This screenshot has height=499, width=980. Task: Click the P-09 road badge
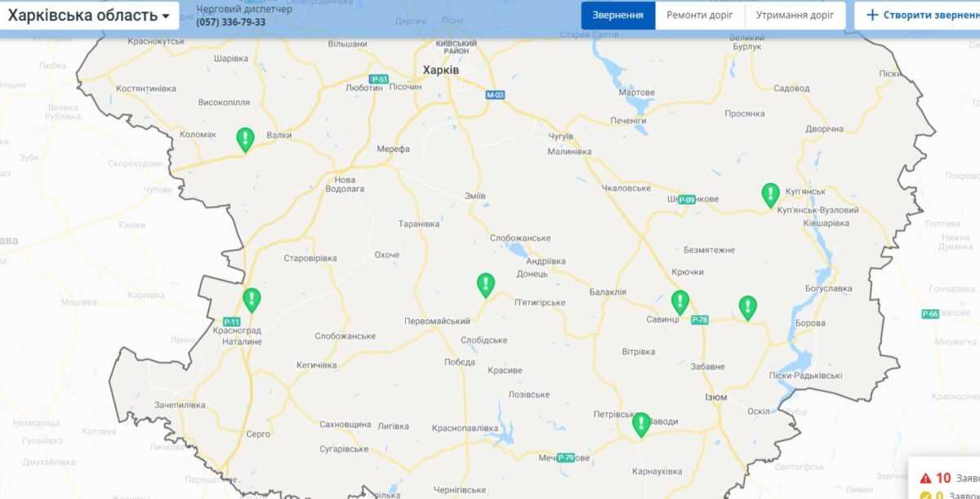pos(686,199)
